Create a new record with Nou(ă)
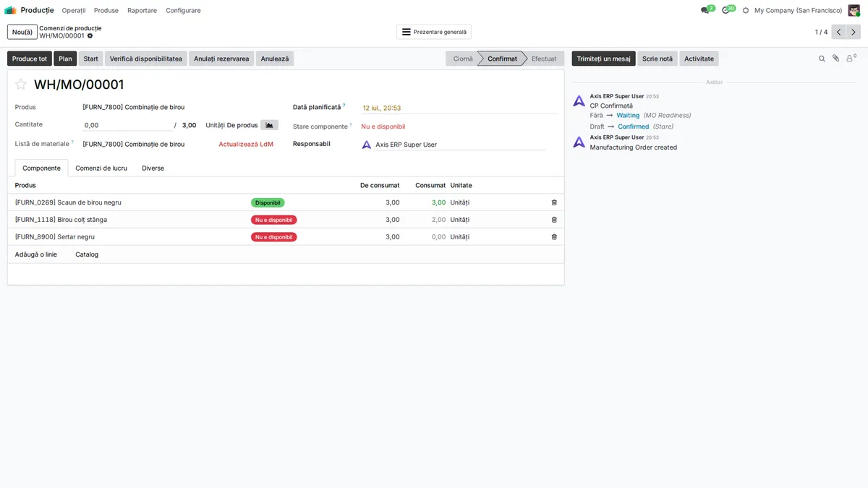 pos(22,32)
